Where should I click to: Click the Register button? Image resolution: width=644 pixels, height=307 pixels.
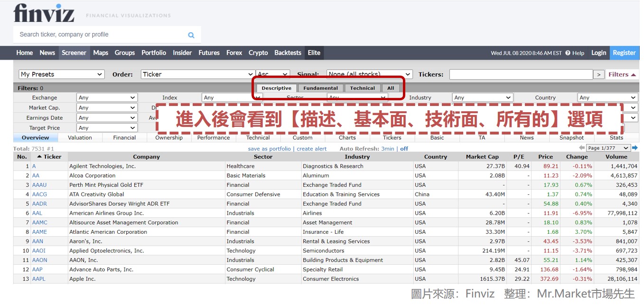coord(624,53)
